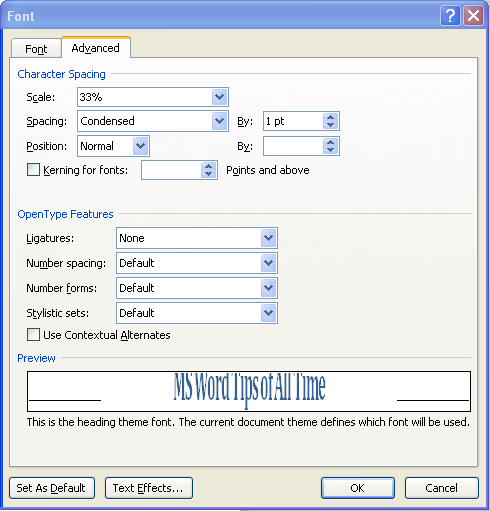Open the Position dropdown arrow

click(140, 146)
